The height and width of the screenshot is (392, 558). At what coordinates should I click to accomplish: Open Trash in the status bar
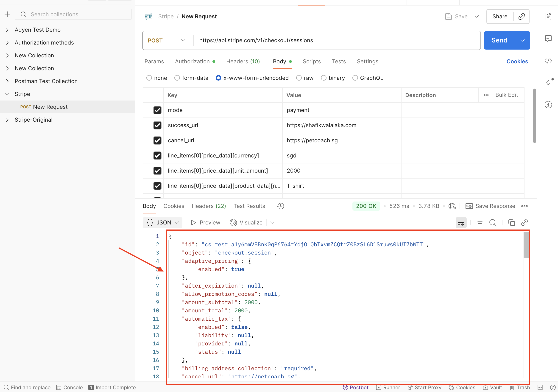point(520,387)
